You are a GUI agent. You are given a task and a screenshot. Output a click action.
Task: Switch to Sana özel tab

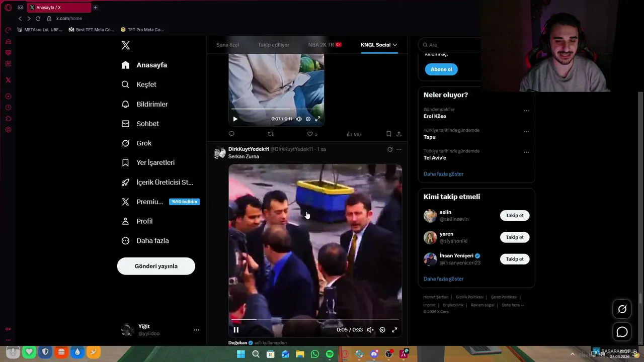tap(227, 45)
